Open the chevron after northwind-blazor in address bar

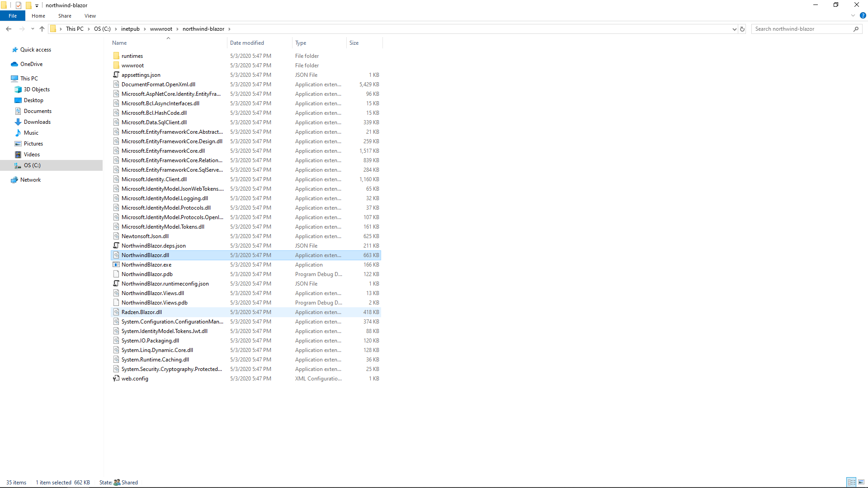[229, 29]
